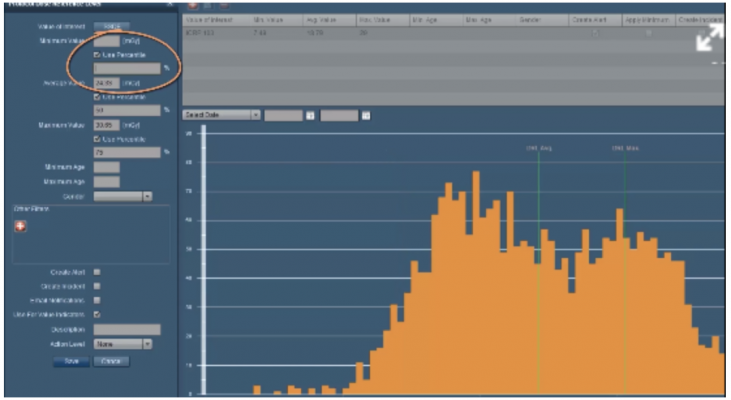Enable Use Percentile under Minimum Value
Screen dimensions: 731x400
tap(97, 54)
